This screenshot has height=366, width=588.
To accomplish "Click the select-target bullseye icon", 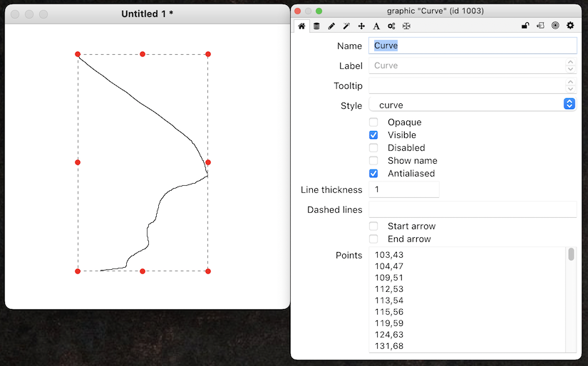I will 555,26.
